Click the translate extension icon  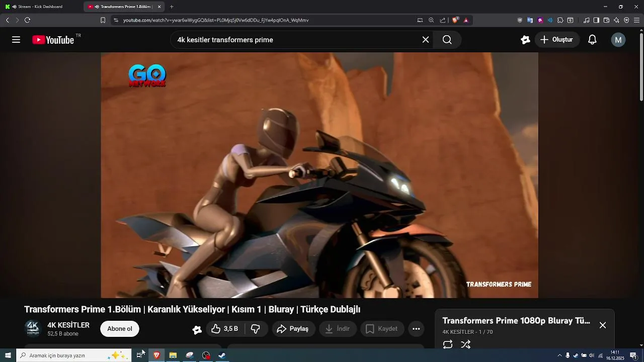click(x=530, y=20)
